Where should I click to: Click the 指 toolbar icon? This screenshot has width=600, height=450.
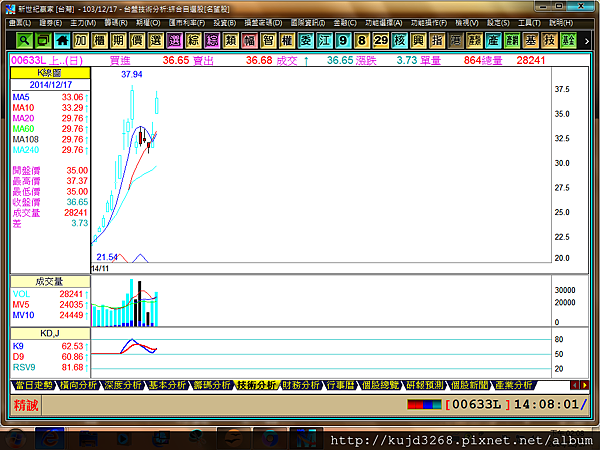437,41
